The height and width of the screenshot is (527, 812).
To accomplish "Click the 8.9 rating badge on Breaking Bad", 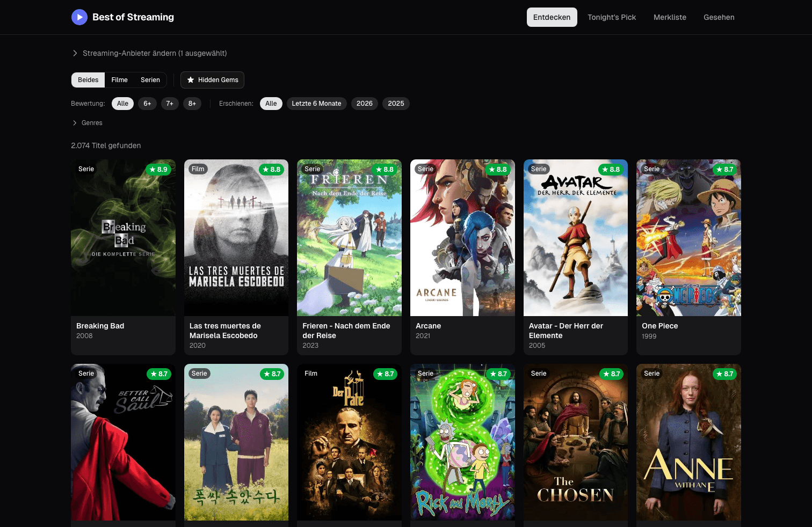I will tap(158, 169).
